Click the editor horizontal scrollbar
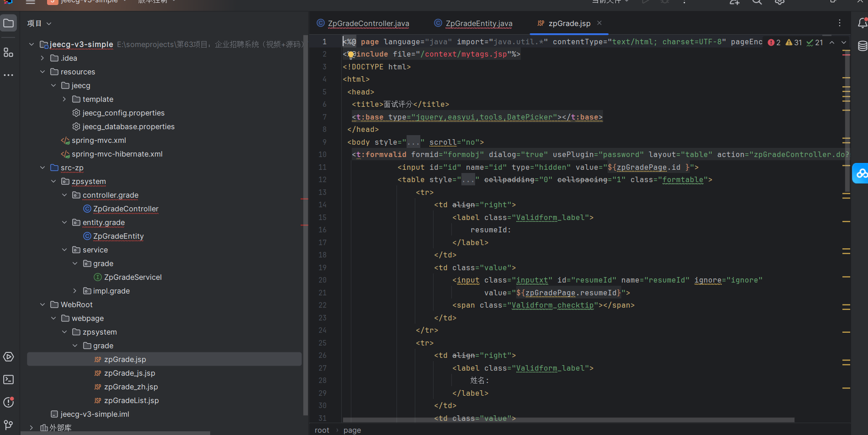 coord(569,419)
